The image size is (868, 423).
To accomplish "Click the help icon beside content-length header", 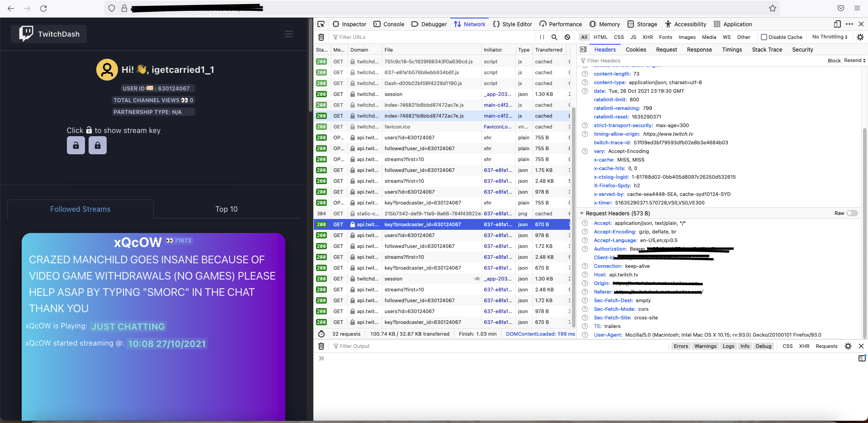I will coord(585,74).
